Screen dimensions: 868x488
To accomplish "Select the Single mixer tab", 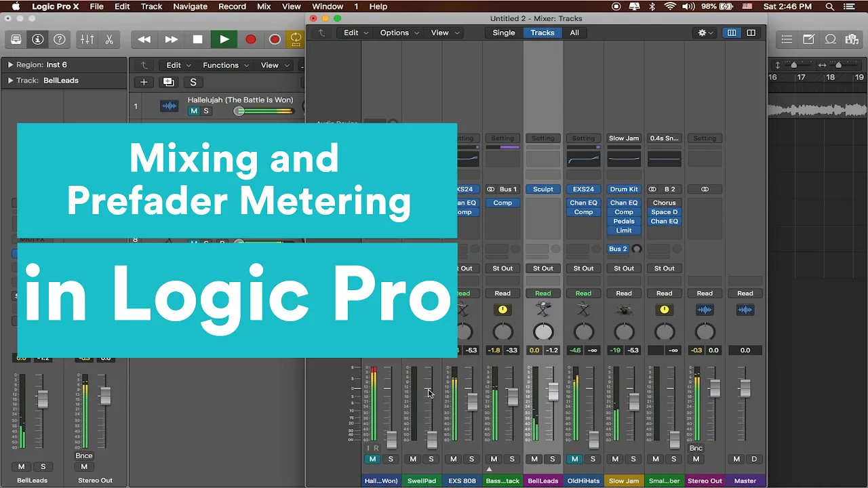I will coord(504,33).
